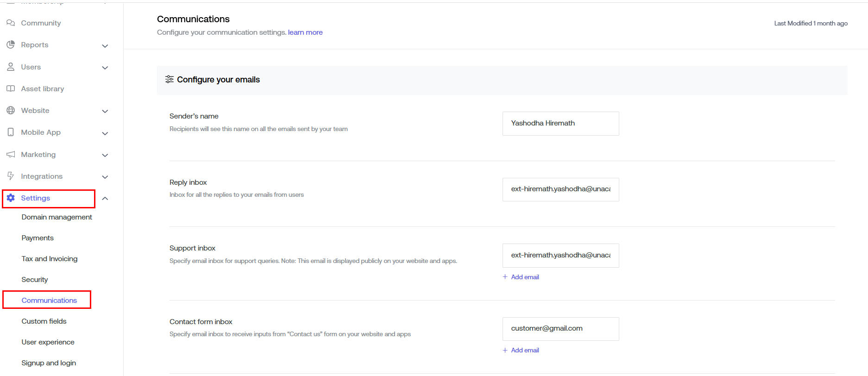Click the Marketing megaphone icon
Viewport: 868px width, 376px height.
pos(11,155)
